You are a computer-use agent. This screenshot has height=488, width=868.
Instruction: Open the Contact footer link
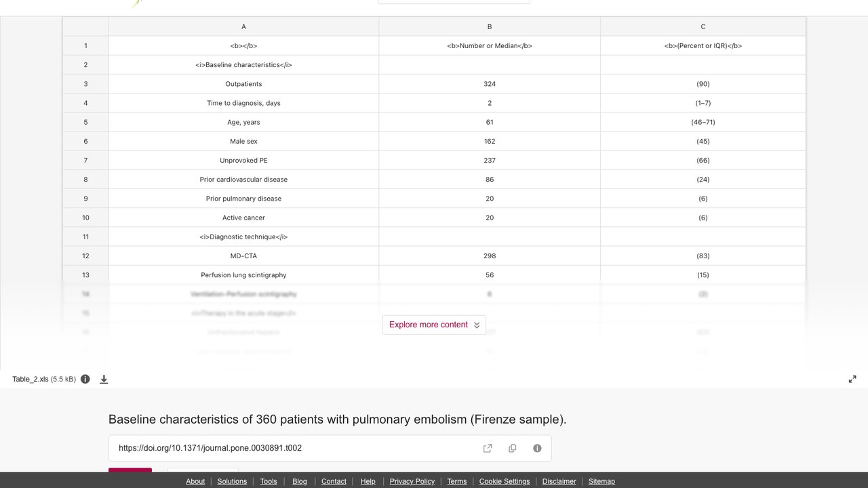click(x=334, y=481)
